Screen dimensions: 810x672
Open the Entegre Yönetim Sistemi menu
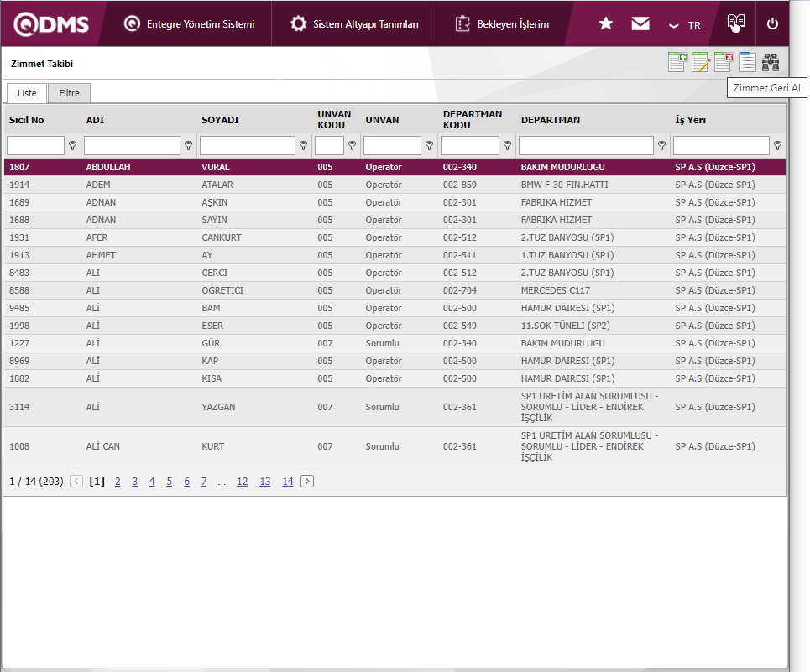coord(189,24)
